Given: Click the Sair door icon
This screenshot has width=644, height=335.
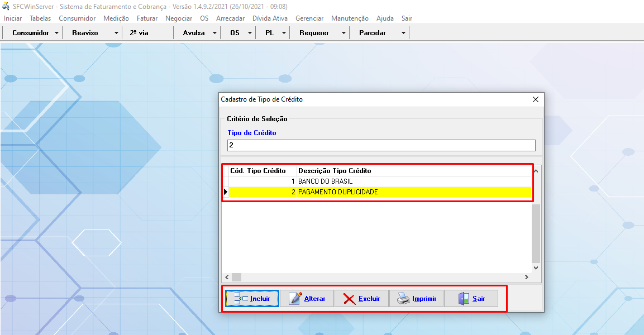Looking at the screenshot, I should 464,299.
